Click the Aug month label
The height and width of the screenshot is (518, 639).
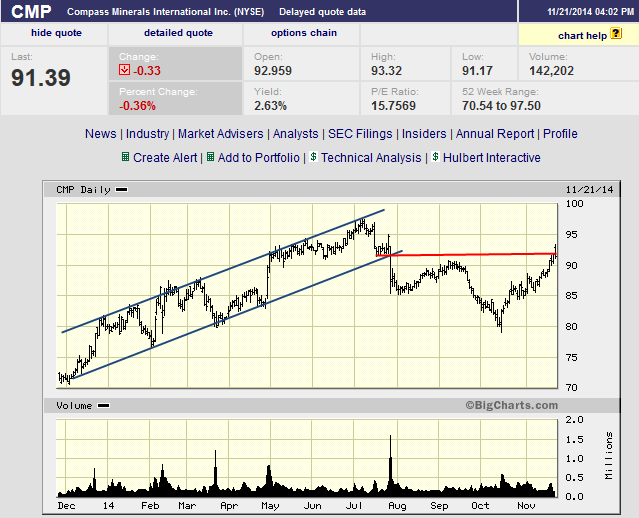(x=397, y=506)
